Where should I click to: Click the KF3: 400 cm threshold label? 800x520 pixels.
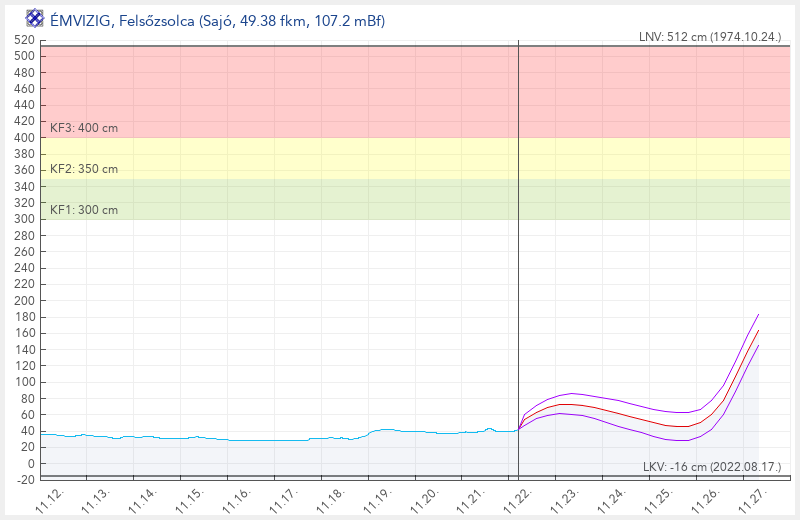(84, 128)
